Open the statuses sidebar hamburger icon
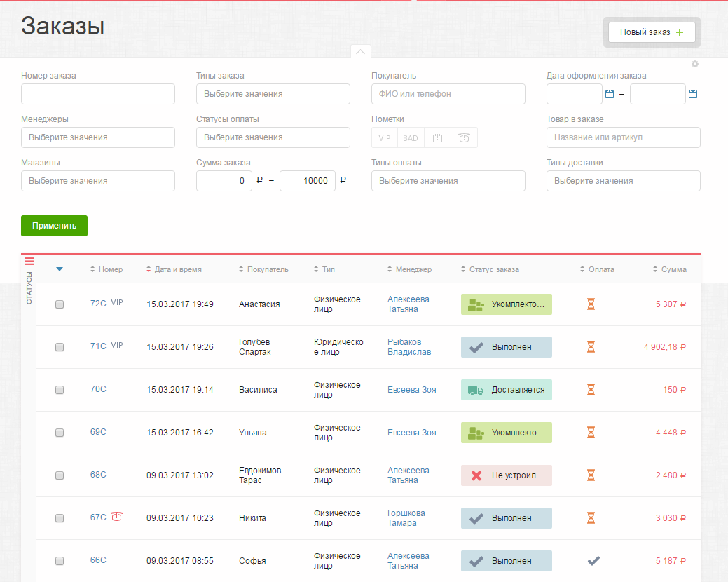 point(29,262)
